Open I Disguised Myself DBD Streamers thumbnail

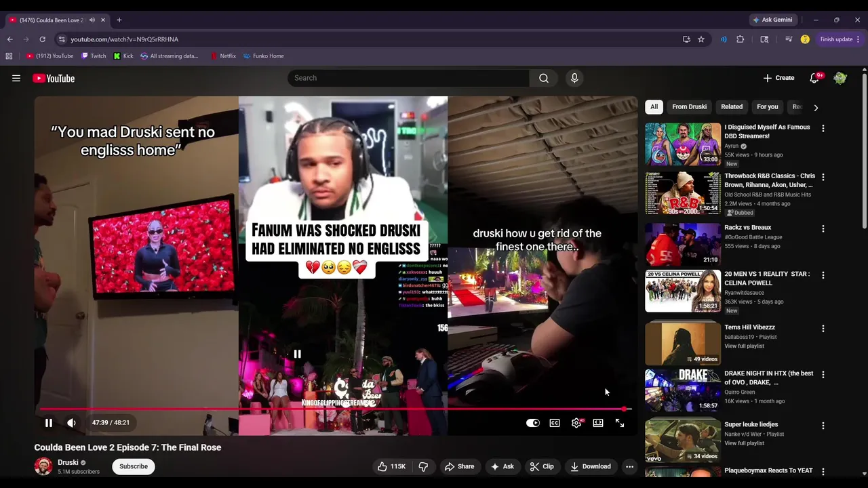click(x=683, y=144)
